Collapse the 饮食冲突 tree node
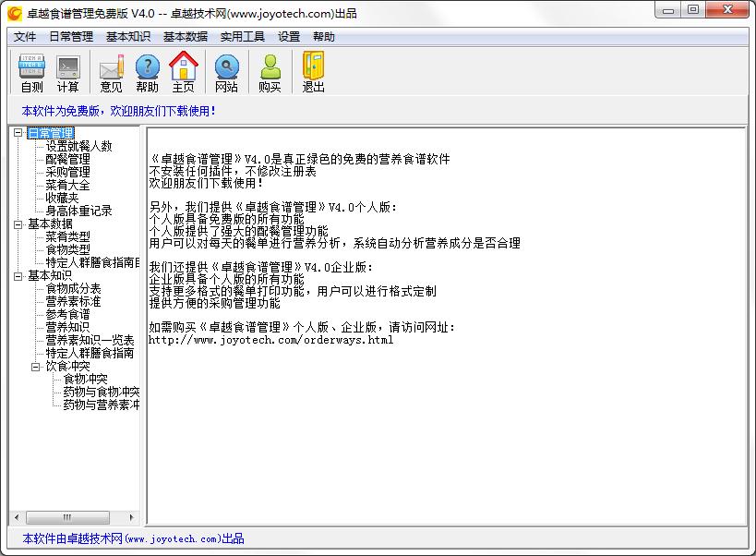This screenshot has width=756, height=556. 35,367
